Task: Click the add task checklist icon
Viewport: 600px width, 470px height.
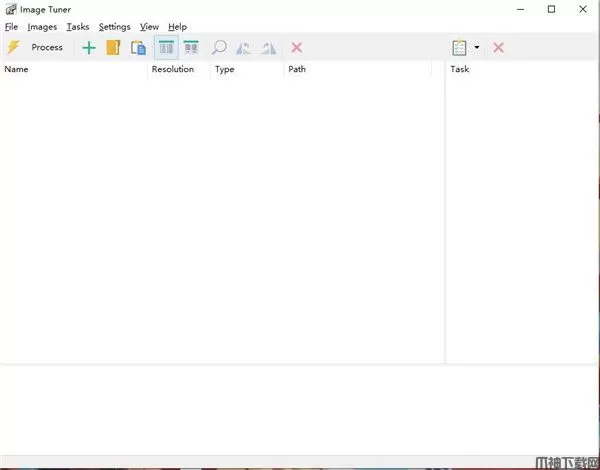Action: (459, 48)
